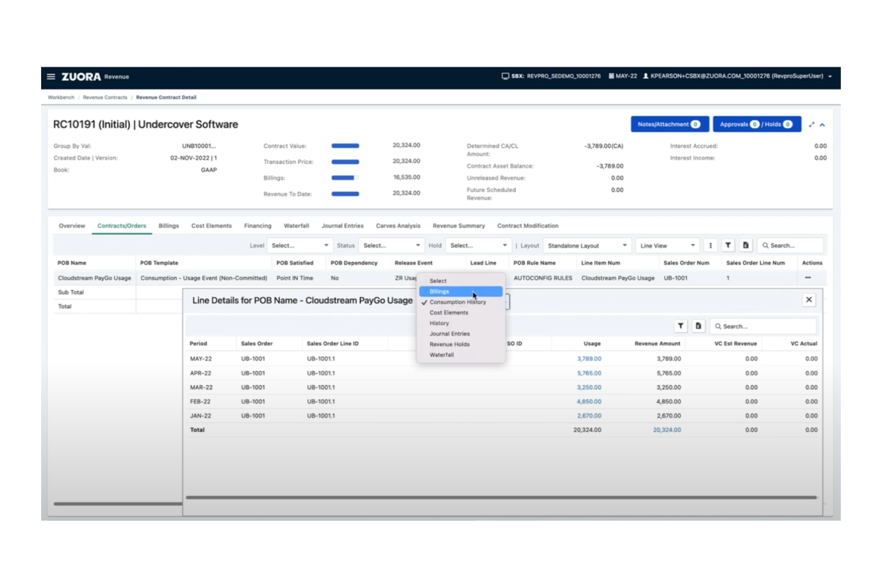Switch to the Financing tab
882x588 pixels.
(x=257, y=226)
